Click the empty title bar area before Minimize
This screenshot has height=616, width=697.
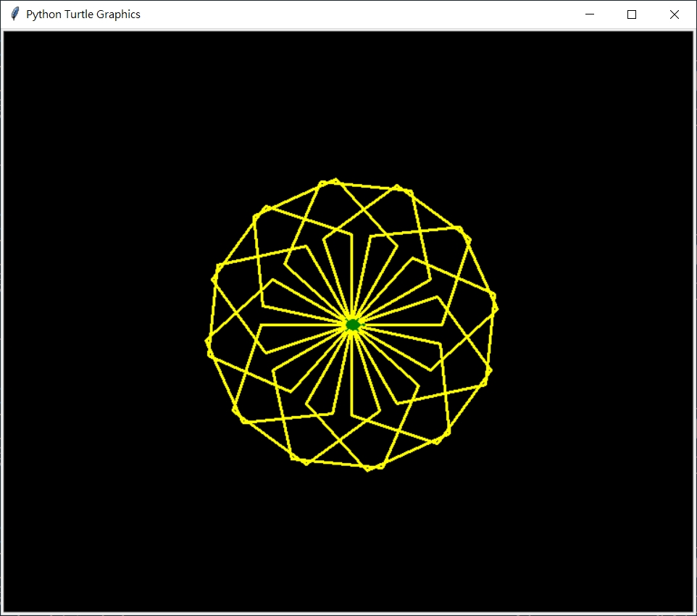[362, 14]
